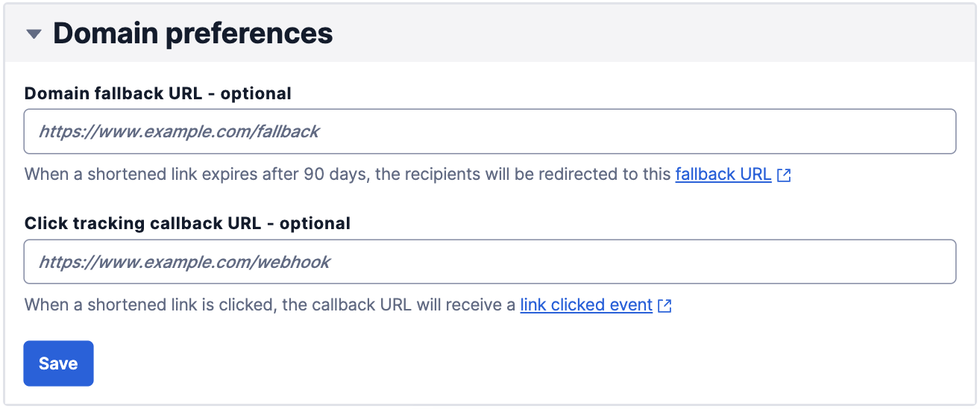Viewport: 980px width, 409px height.
Task: Open the link clicked event documentation link
Action: [586, 305]
